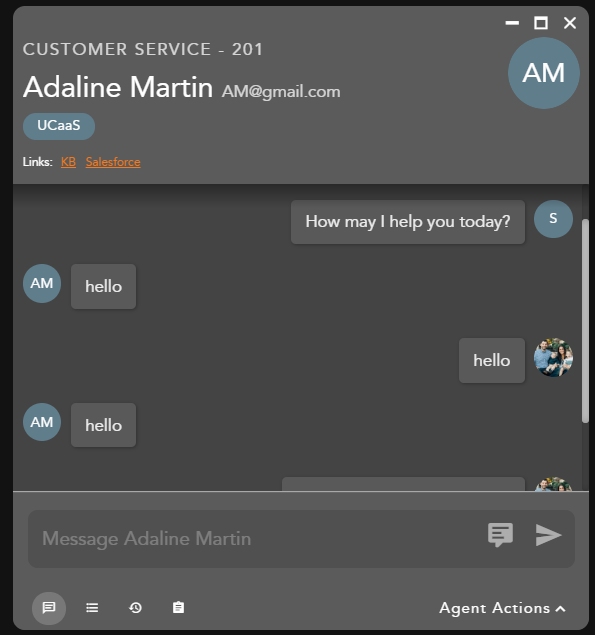This screenshot has height=635, width=595.
Task: Maximize the chat window
Action: (541, 23)
